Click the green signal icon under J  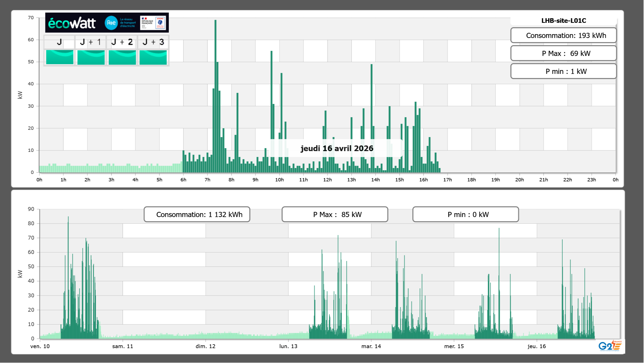(x=60, y=57)
